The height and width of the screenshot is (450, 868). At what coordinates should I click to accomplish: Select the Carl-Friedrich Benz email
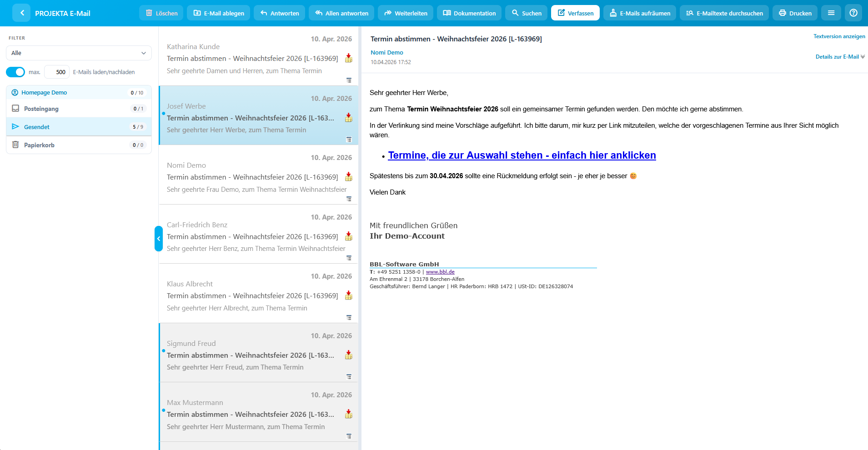tap(258, 234)
